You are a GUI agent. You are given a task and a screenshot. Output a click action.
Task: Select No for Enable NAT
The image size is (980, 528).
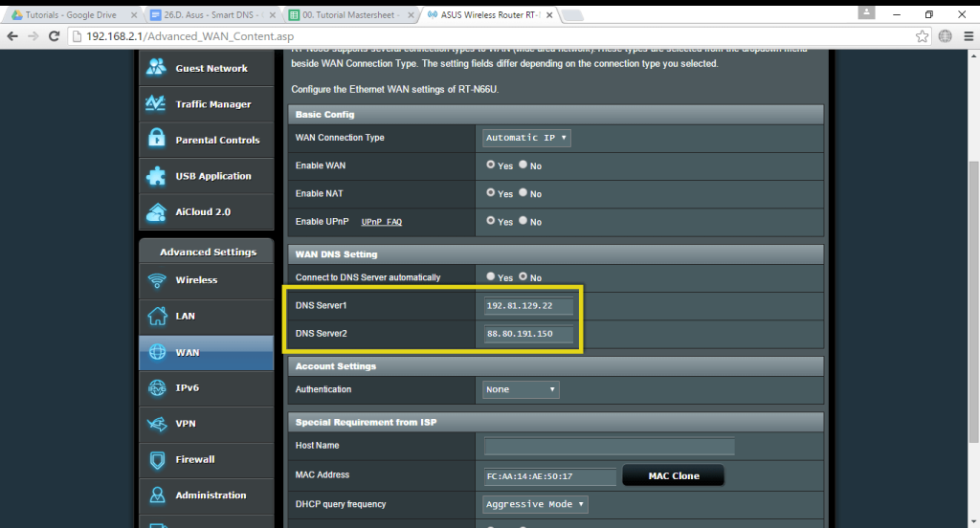click(x=523, y=192)
